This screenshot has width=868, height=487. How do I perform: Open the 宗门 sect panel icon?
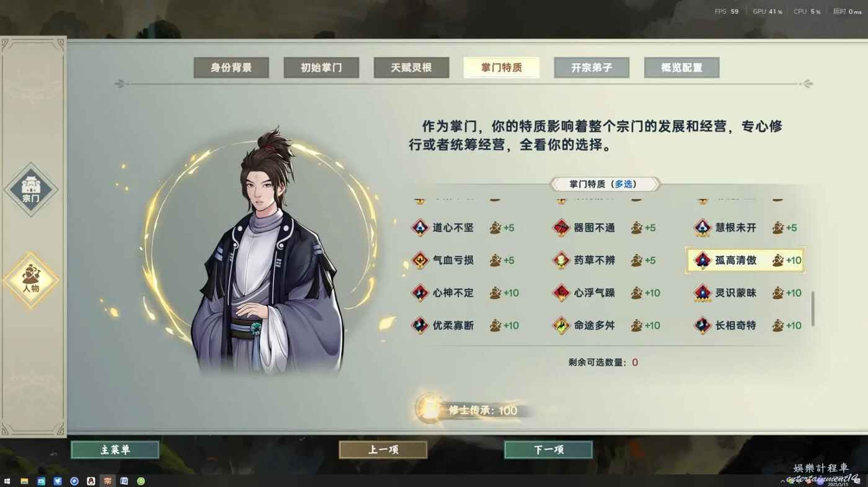tap(30, 189)
